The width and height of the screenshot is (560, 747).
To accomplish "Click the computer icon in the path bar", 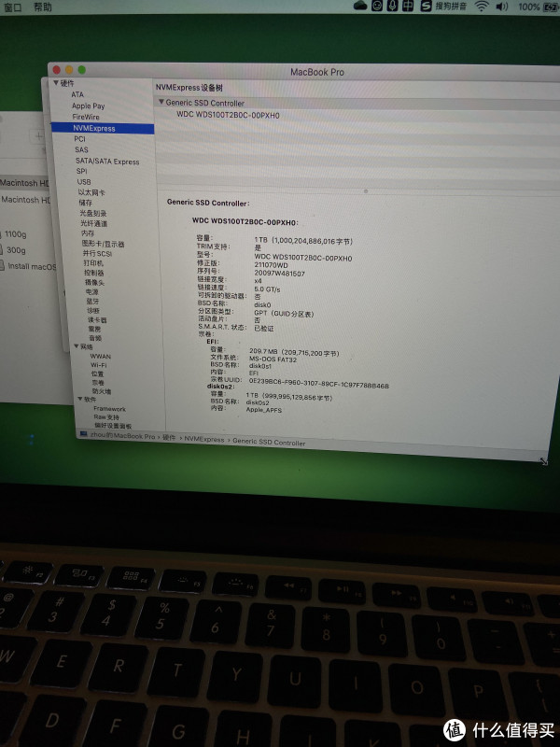I will (x=84, y=436).
